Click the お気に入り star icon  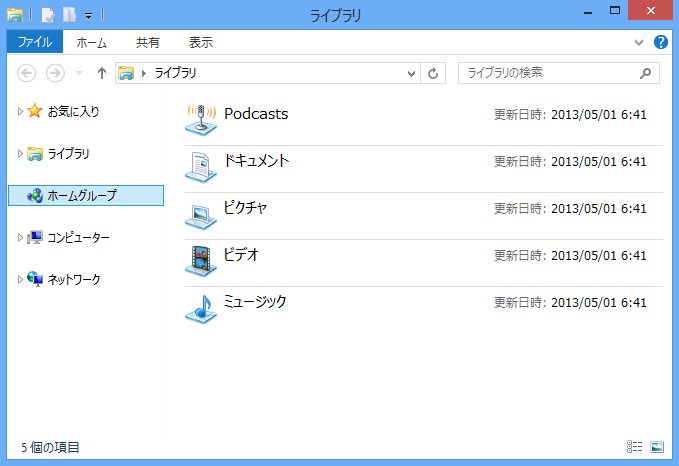(x=35, y=111)
